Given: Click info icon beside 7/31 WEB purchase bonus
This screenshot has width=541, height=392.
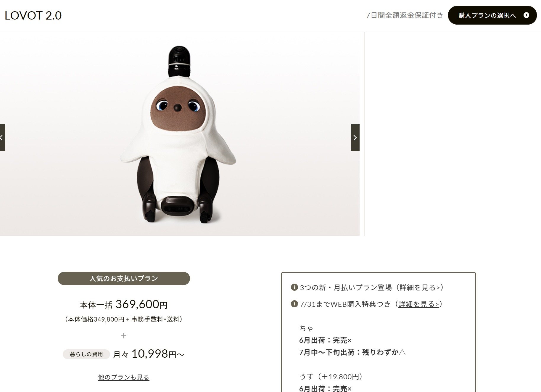Looking at the screenshot, I should pos(294,304).
